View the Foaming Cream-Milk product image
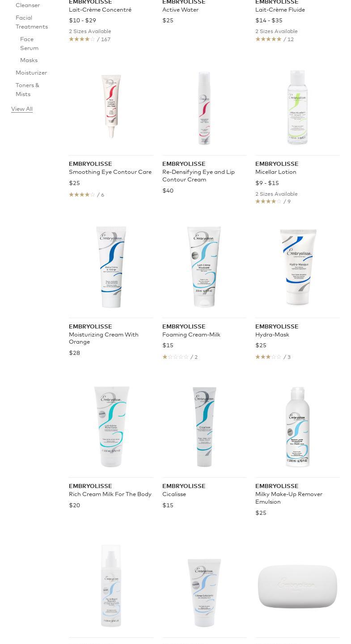351x644 pixels. pyautogui.click(x=204, y=267)
